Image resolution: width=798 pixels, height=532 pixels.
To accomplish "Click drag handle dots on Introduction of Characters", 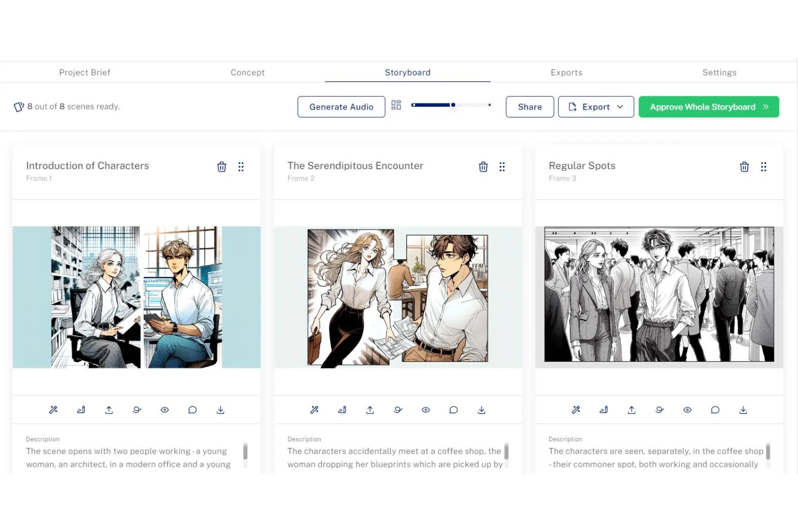I will tap(241, 167).
